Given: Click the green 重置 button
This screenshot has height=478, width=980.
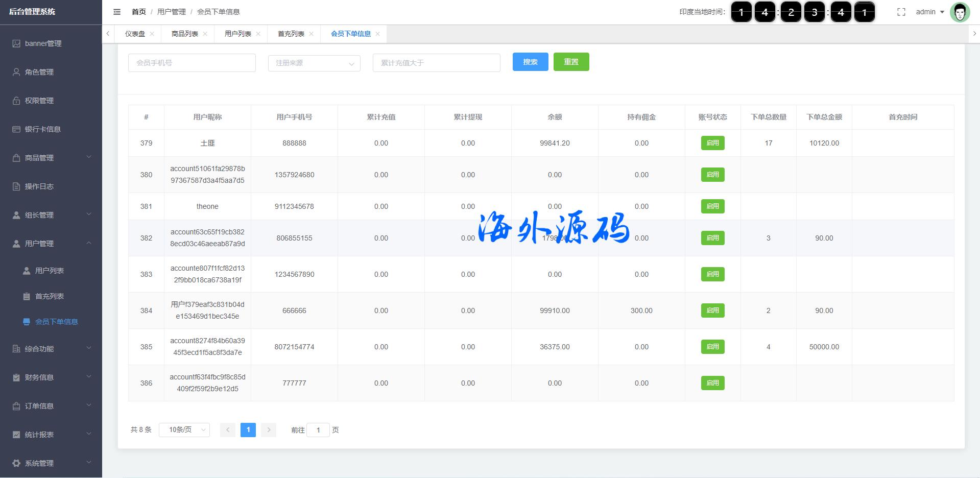Looking at the screenshot, I should 571,62.
